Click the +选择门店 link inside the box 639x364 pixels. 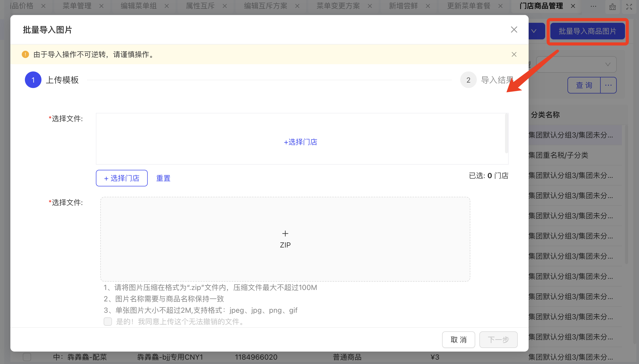[301, 142]
